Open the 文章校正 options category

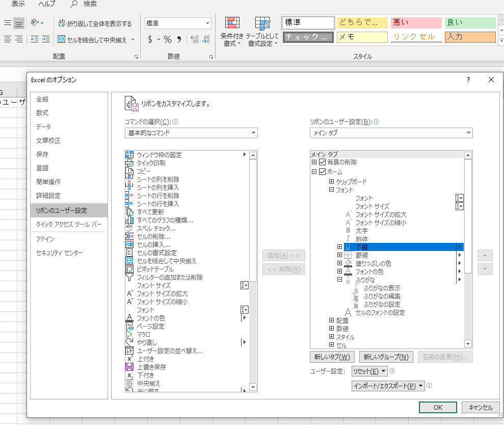pyautogui.click(x=69, y=141)
